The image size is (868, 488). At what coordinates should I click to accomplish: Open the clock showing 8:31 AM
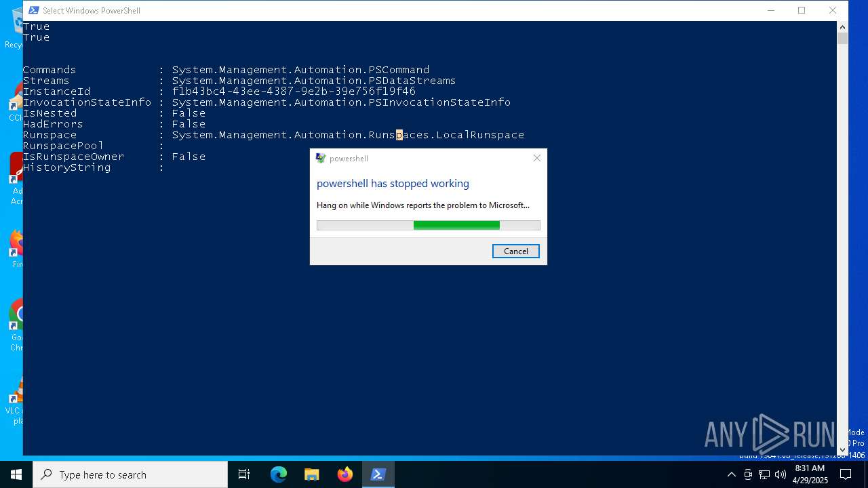click(810, 474)
